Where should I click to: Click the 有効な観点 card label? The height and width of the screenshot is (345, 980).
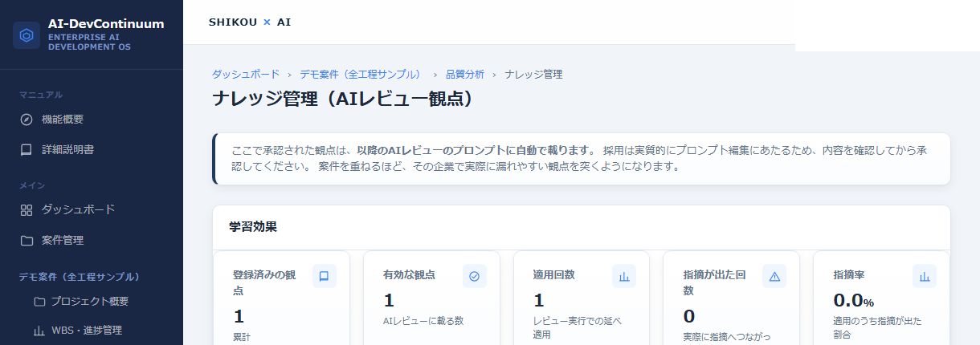click(409, 274)
